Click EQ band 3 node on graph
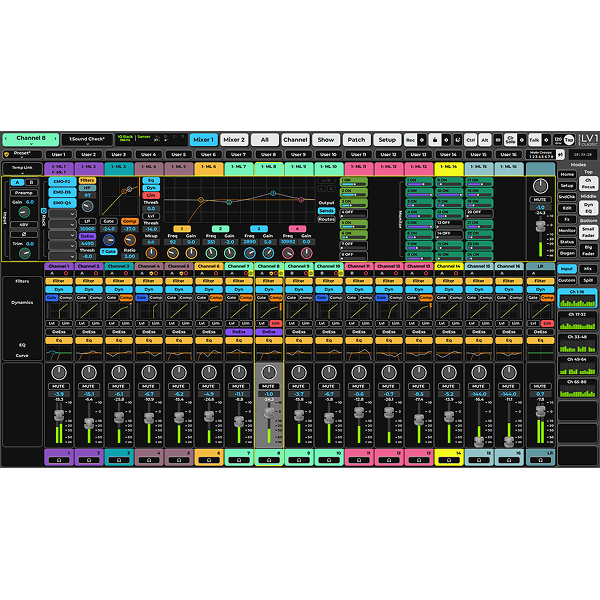This screenshot has height=600, width=600. coord(273,193)
